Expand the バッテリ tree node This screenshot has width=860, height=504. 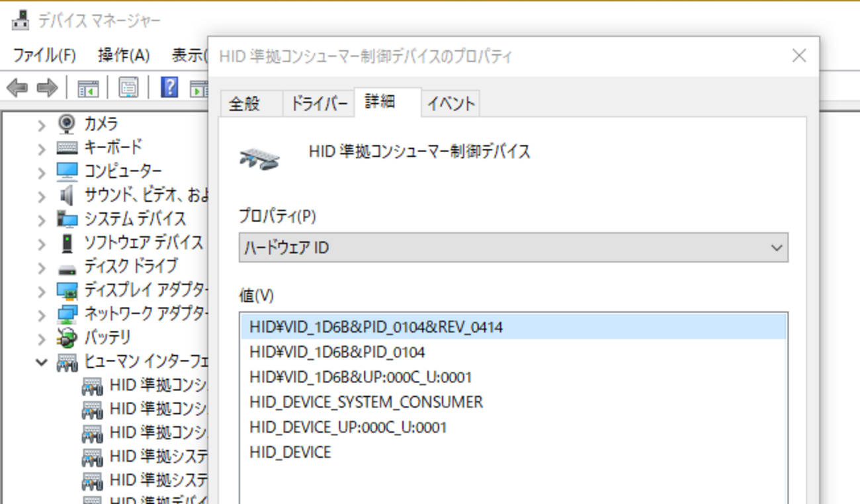point(42,339)
